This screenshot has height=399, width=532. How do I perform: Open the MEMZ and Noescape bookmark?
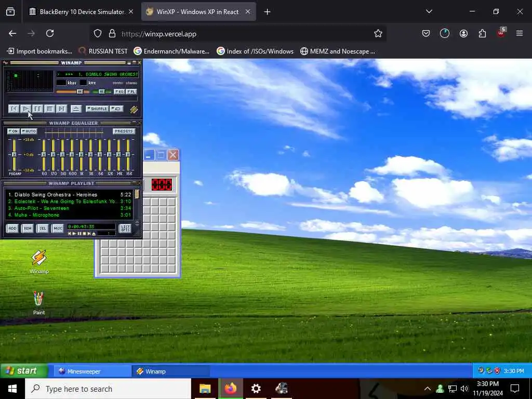[x=338, y=51]
